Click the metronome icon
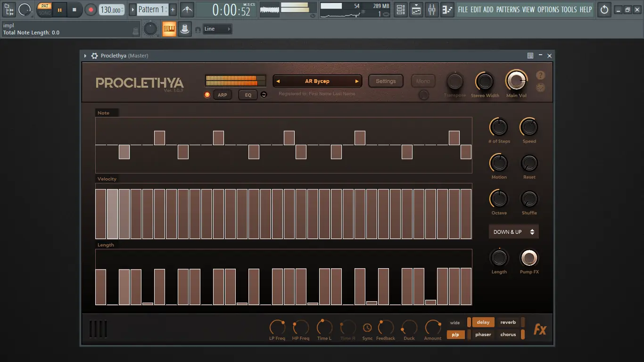 pyautogui.click(x=187, y=9)
